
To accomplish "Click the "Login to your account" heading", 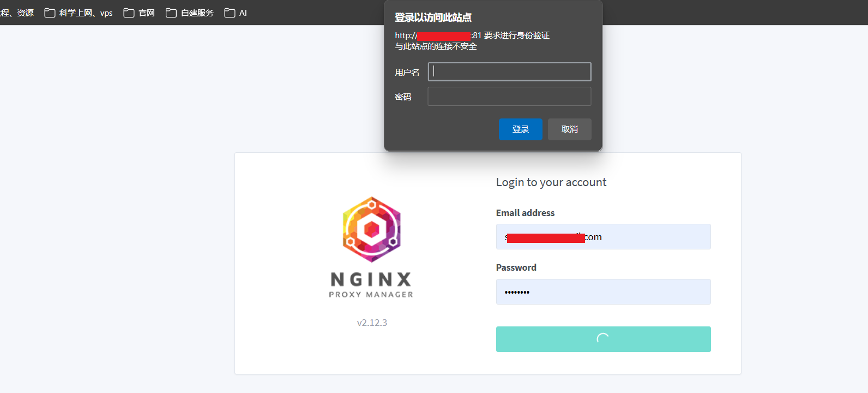I will coord(551,182).
